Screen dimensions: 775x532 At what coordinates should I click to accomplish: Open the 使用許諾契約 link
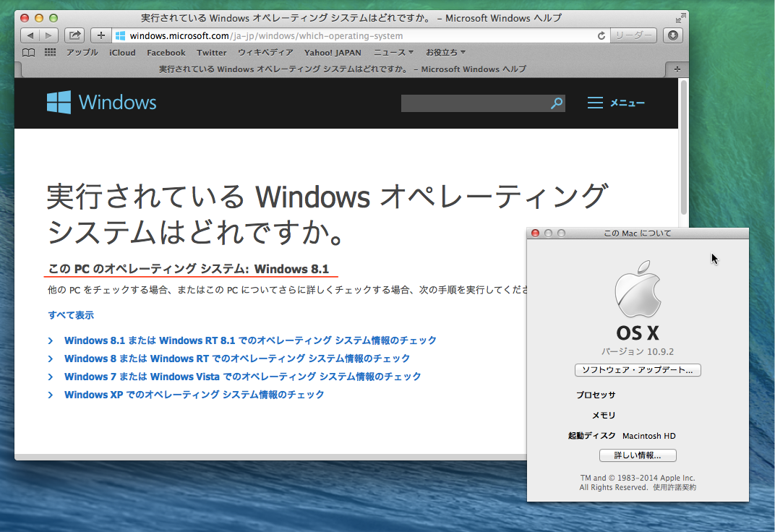click(x=675, y=487)
